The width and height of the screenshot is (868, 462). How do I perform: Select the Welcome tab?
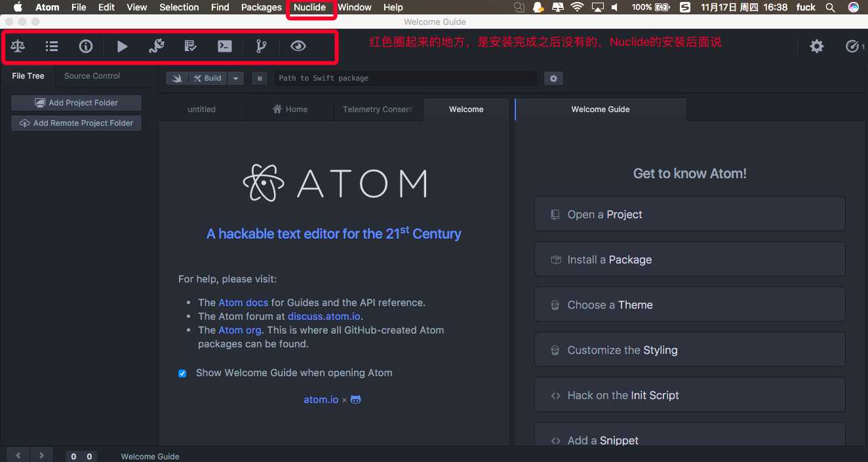click(x=466, y=109)
